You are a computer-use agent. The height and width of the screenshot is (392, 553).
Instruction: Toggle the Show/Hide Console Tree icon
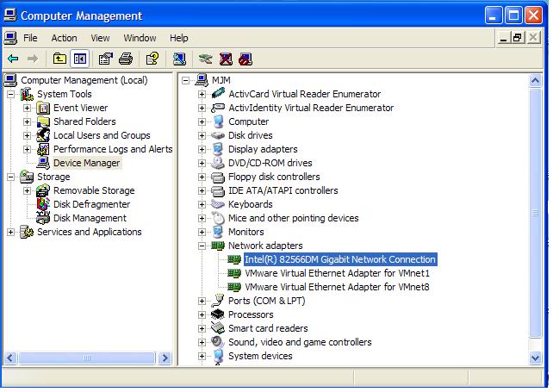[x=80, y=59]
